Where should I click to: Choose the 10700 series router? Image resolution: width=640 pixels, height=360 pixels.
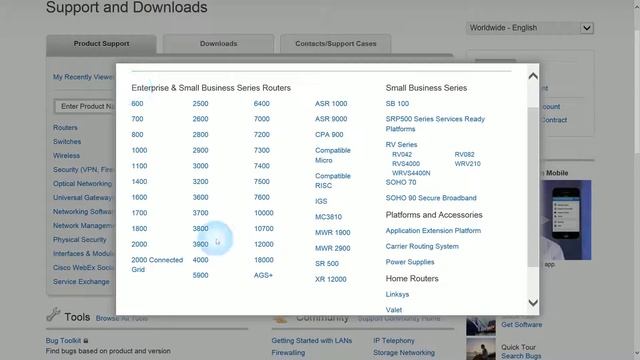264,229
